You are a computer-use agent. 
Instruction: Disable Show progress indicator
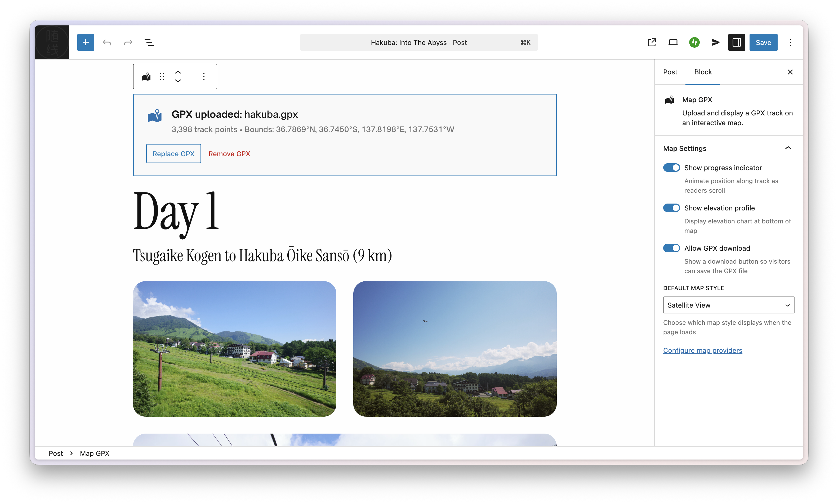[671, 168]
